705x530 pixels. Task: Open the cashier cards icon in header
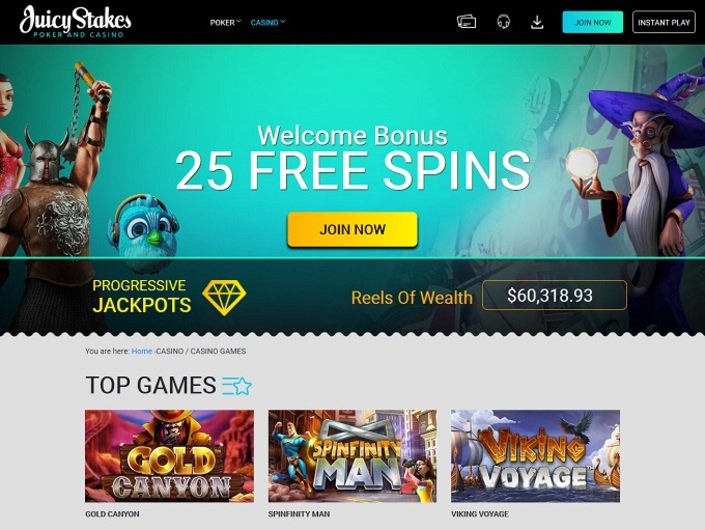[466, 22]
